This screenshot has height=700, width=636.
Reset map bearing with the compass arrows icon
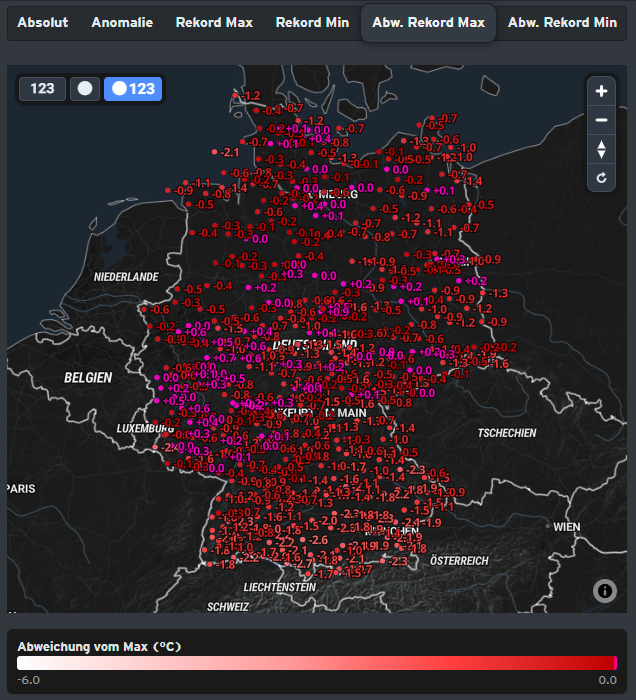tap(601, 149)
